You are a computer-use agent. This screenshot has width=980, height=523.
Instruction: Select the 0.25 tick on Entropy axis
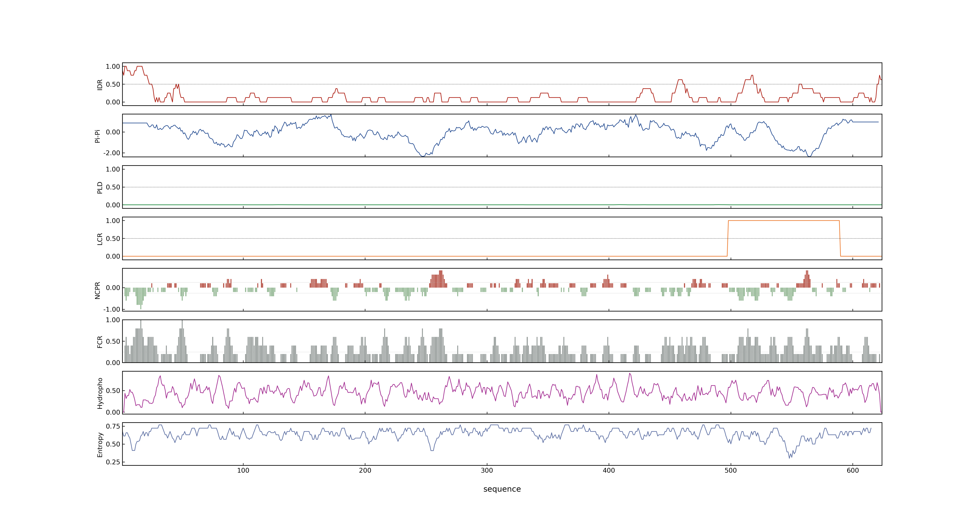pyautogui.click(x=113, y=462)
